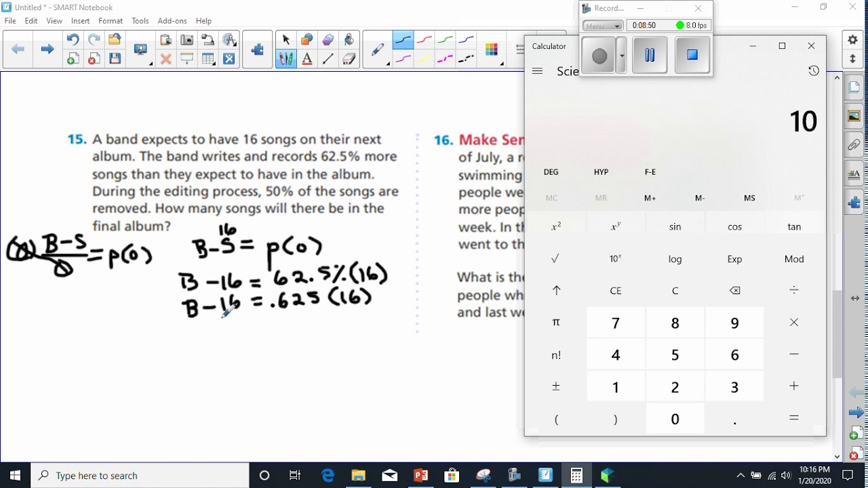Toggle plus/minus sign button

(556, 387)
